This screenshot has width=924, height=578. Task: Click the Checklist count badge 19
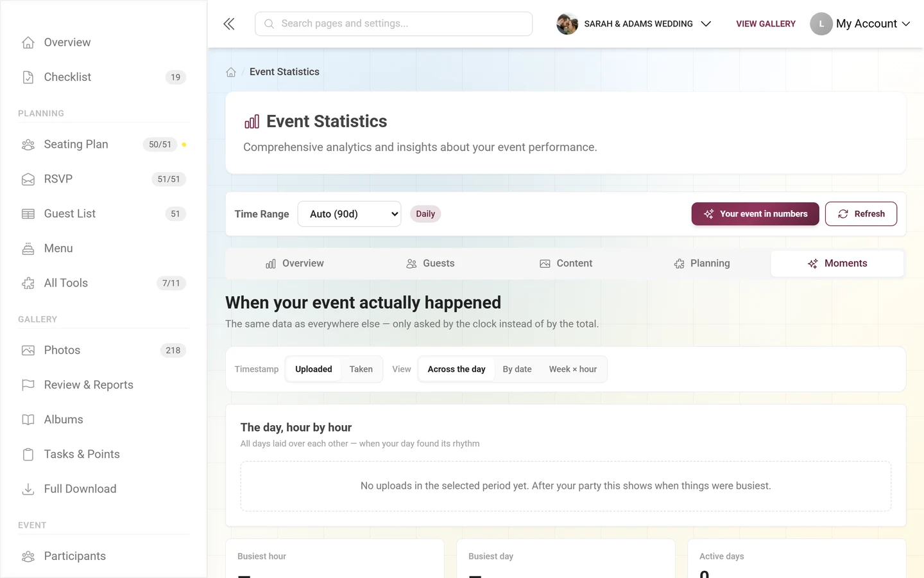coord(176,77)
